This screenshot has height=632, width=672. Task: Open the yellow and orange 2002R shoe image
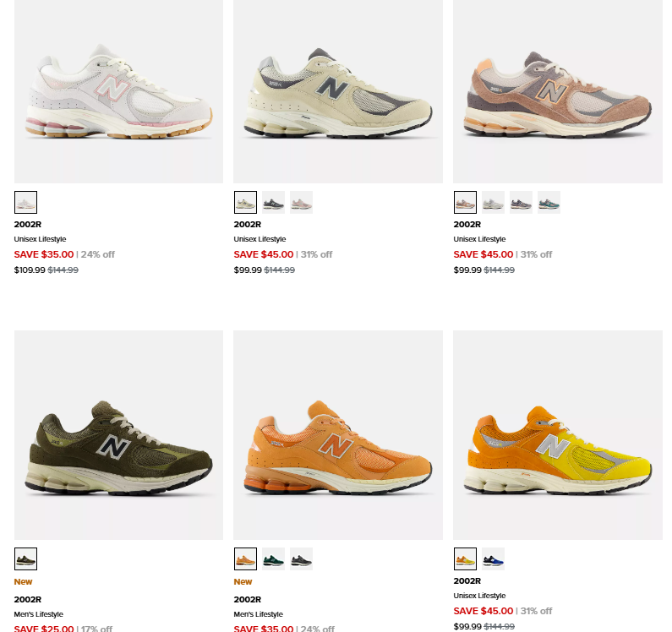pyautogui.click(x=558, y=435)
